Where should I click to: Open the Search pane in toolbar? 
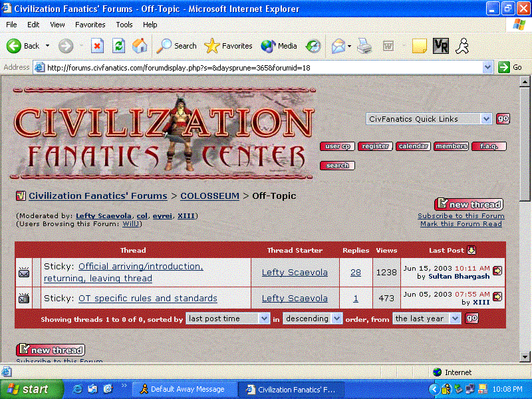pyautogui.click(x=177, y=46)
